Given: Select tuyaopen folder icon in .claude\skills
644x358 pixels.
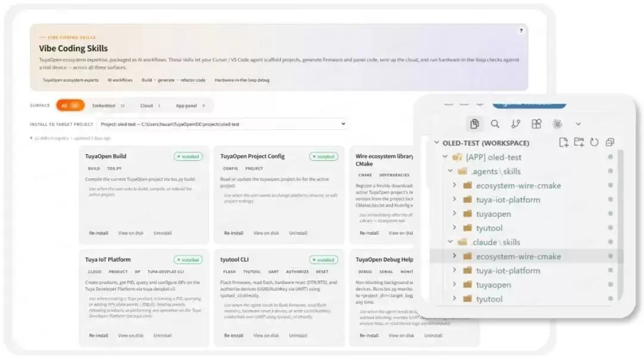Looking at the screenshot, I should click(467, 285).
